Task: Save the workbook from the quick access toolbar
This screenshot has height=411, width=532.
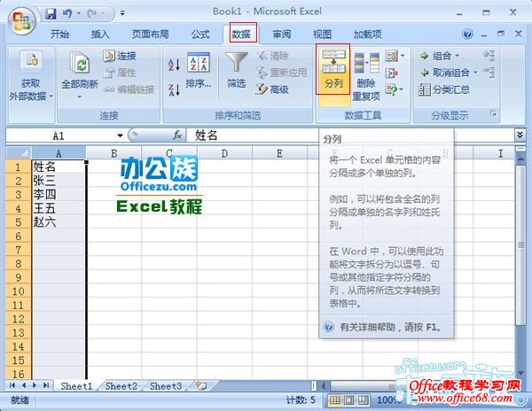Action: (x=51, y=13)
